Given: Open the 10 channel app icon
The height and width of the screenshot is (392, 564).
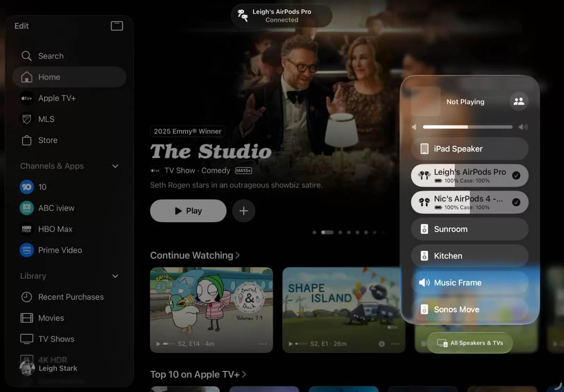Looking at the screenshot, I should 27,187.
